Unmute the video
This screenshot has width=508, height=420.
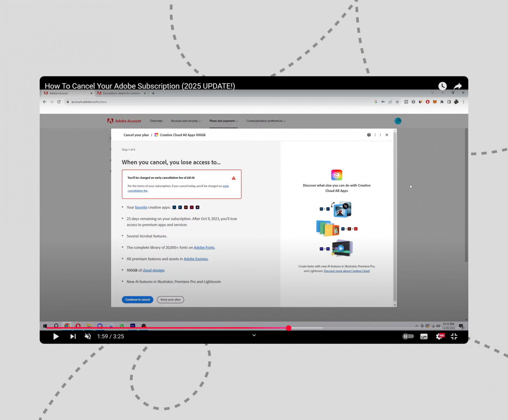tap(88, 336)
